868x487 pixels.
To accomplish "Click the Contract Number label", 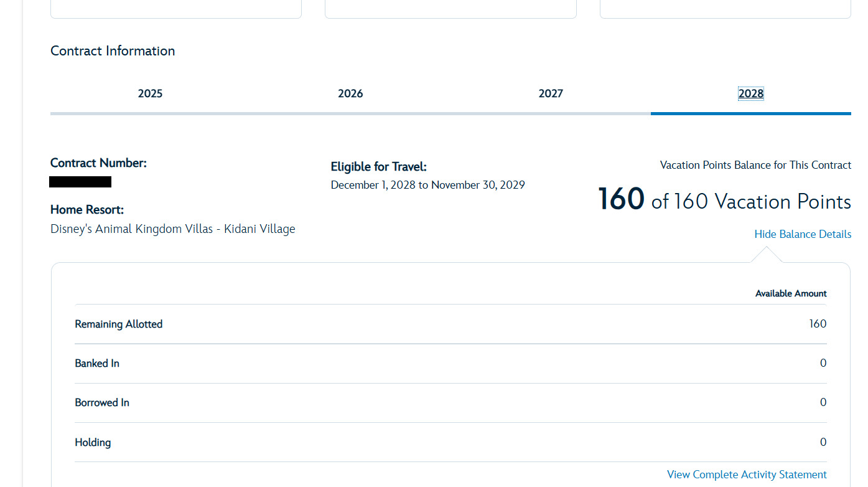I will coord(98,163).
